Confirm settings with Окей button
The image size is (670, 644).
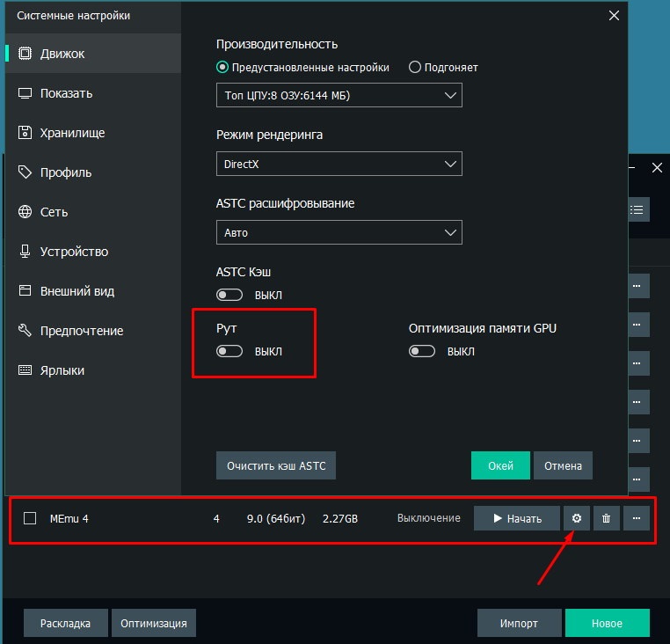[x=500, y=465]
